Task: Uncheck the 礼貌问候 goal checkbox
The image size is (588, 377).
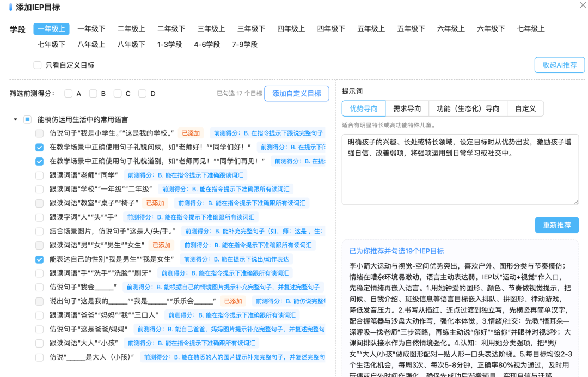Action: pyautogui.click(x=39, y=147)
